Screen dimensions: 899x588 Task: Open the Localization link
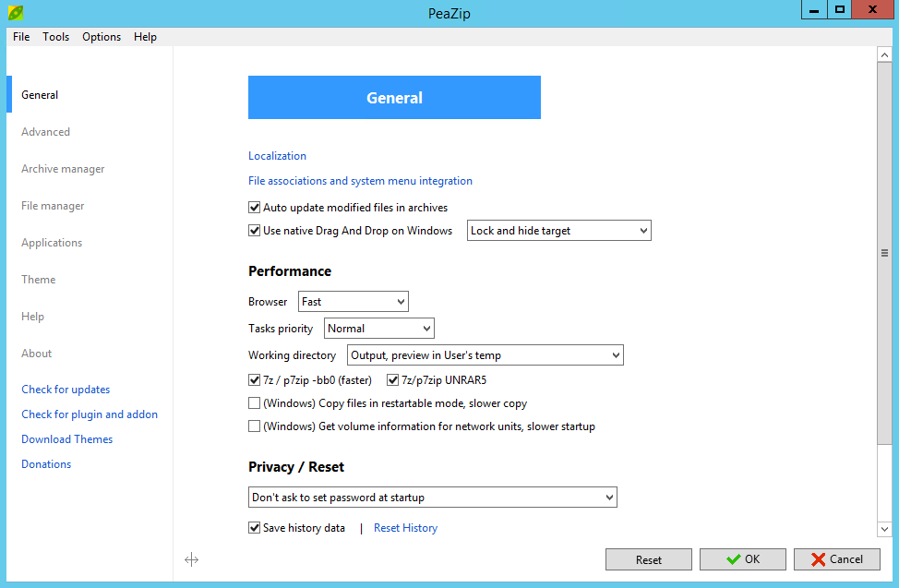click(x=278, y=156)
